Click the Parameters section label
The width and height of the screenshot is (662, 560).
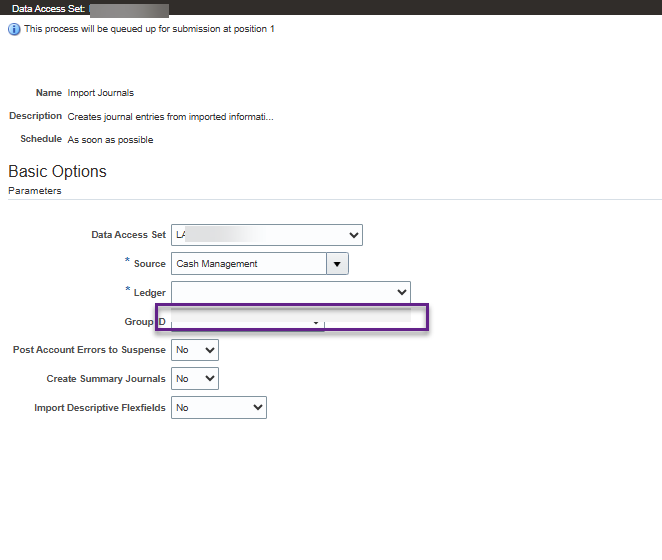click(x=35, y=191)
